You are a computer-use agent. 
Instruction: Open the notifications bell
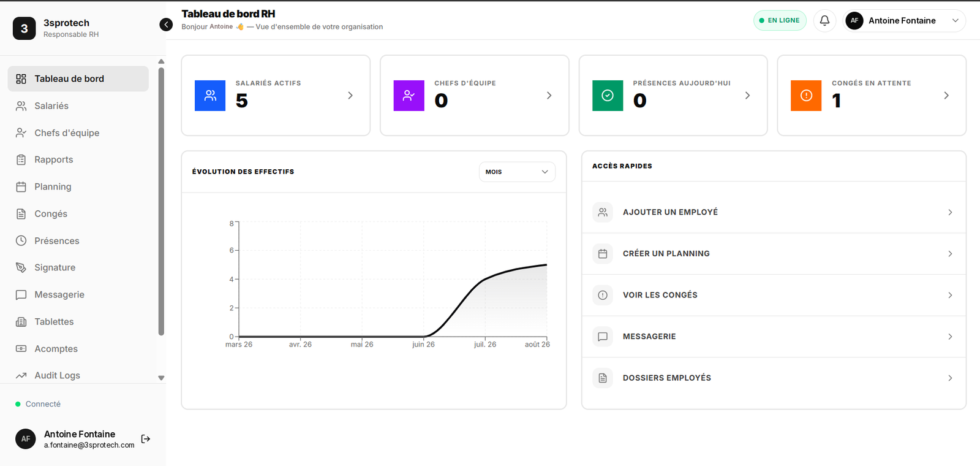[x=824, y=21]
